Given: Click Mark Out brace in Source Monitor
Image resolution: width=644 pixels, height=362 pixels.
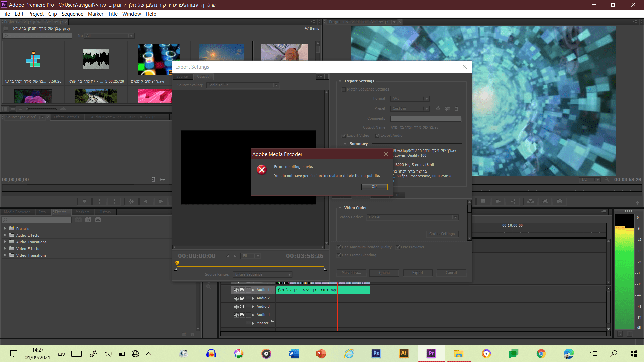Looking at the screenshot, I should (114, 201).
